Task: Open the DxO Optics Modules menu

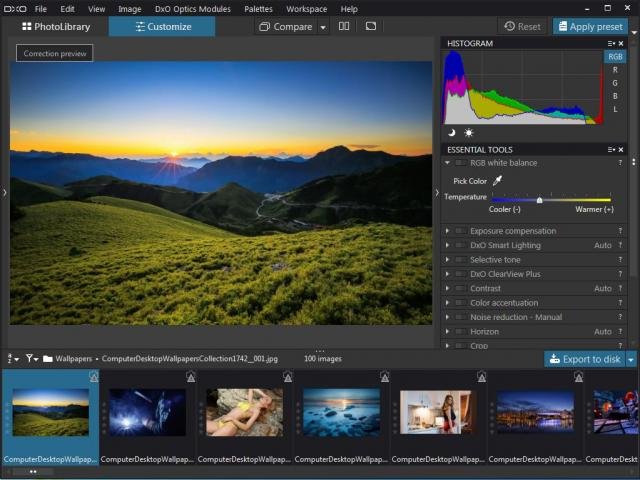Action: [192, 8]
